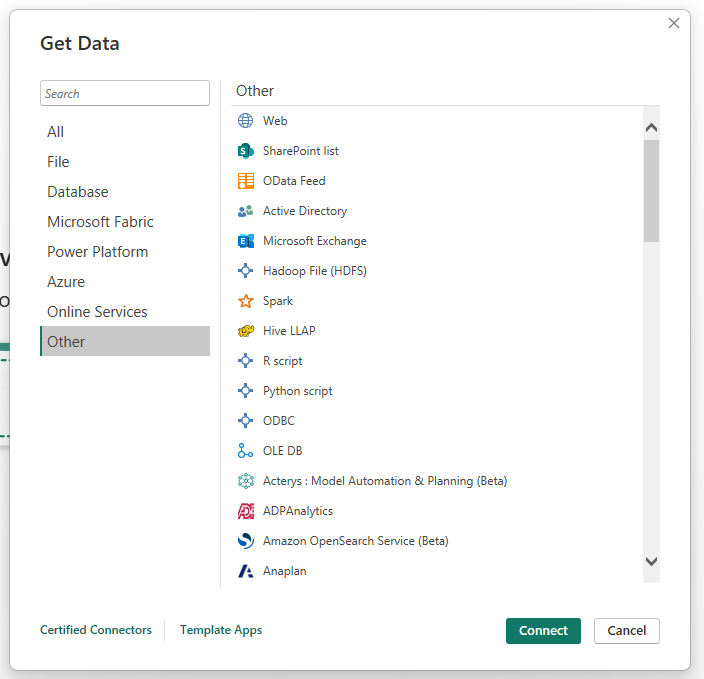Viewport: 704px width, 679px height.
Task: Click the R script connector icon
Action: 246,361
